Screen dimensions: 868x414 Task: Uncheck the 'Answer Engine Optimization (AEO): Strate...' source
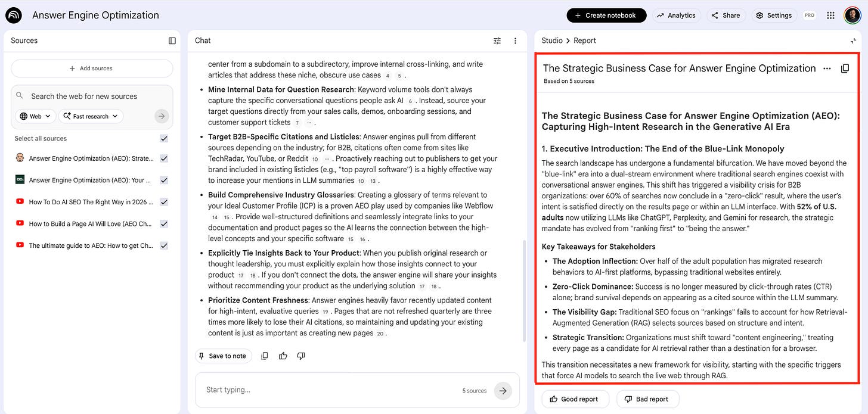pyautogui.click(x=164, y=158)
